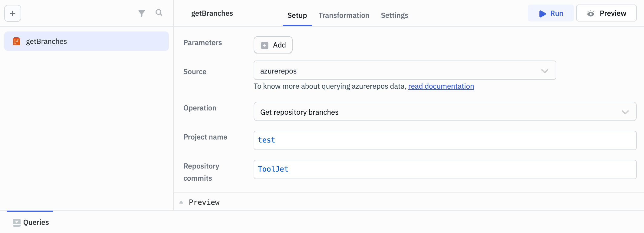Expand the Preview panel triangle
This screenshot has height=233, width=644.
tap(181, 202)
